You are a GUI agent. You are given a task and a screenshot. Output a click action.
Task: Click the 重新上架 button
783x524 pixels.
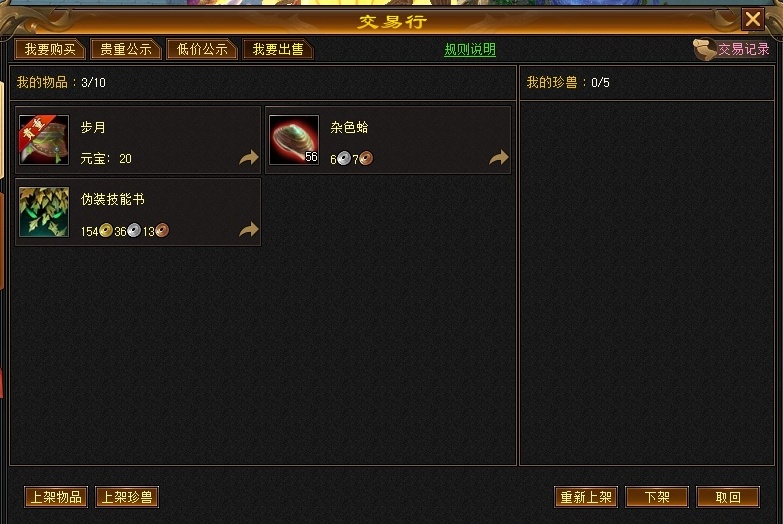click(x=586, y=497)
